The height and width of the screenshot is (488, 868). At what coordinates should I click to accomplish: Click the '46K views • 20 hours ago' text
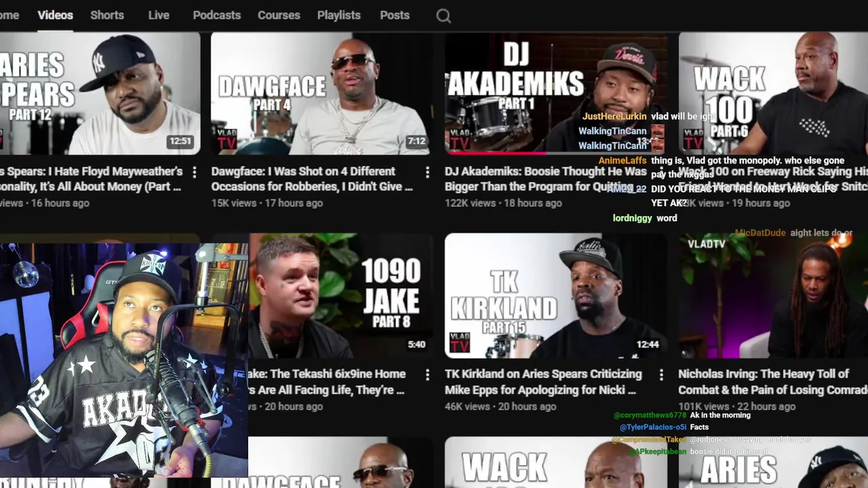[x=500, y=406]
